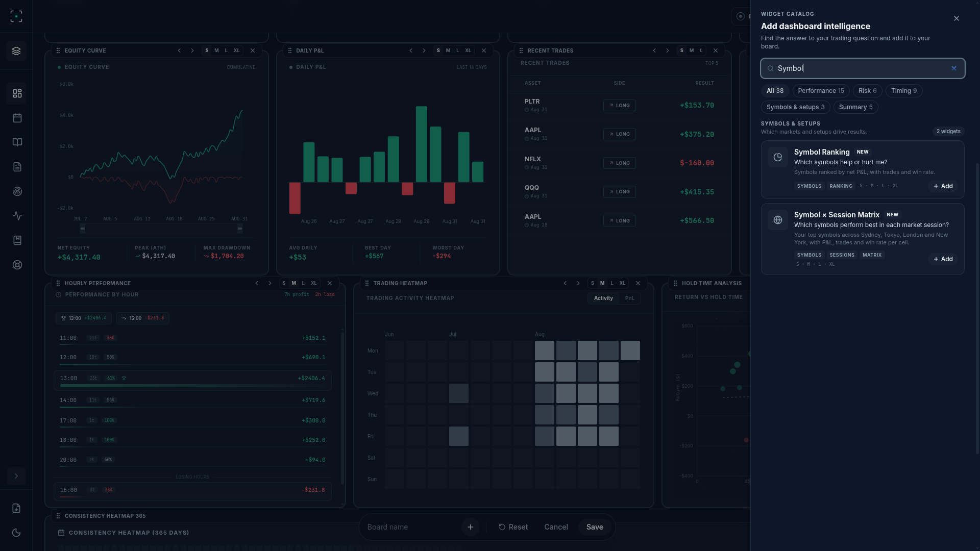The image size is (980, 551).
Task: Save the dashboard board
Action: [x=595, y=527]
